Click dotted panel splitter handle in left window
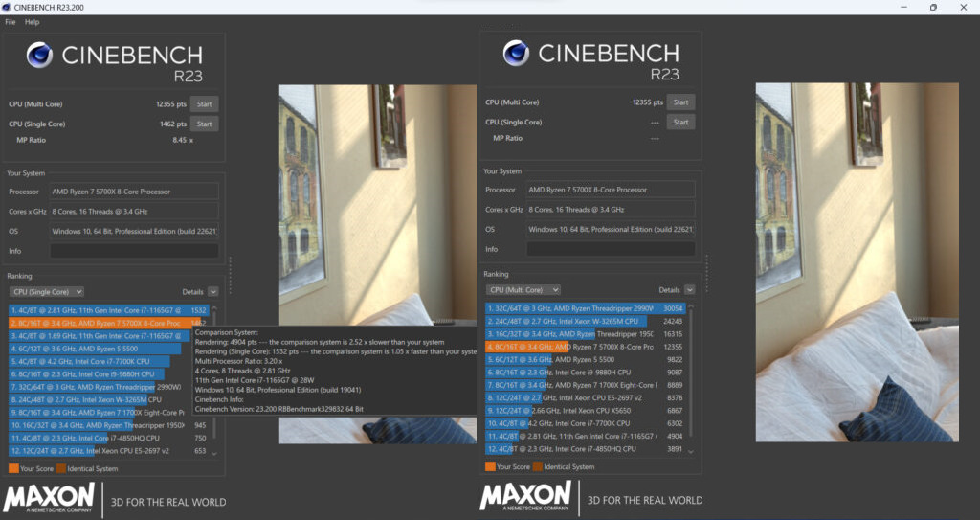Image resolution: width=980 pixels, height=520 pixels. tap(230, 276)
